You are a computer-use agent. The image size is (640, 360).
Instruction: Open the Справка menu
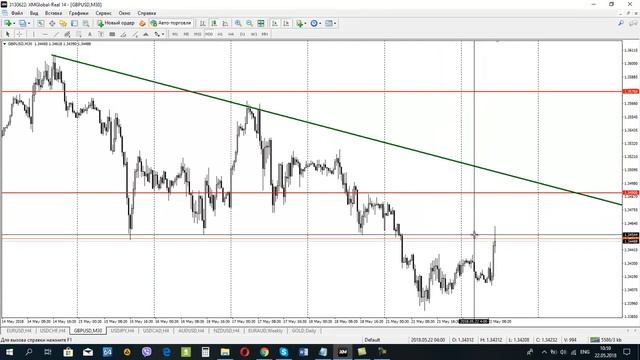(147, 13)
